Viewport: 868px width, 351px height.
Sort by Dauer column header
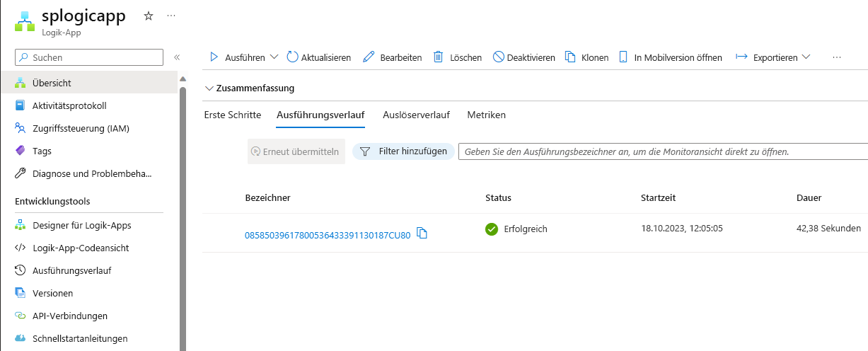coord(809,198)
